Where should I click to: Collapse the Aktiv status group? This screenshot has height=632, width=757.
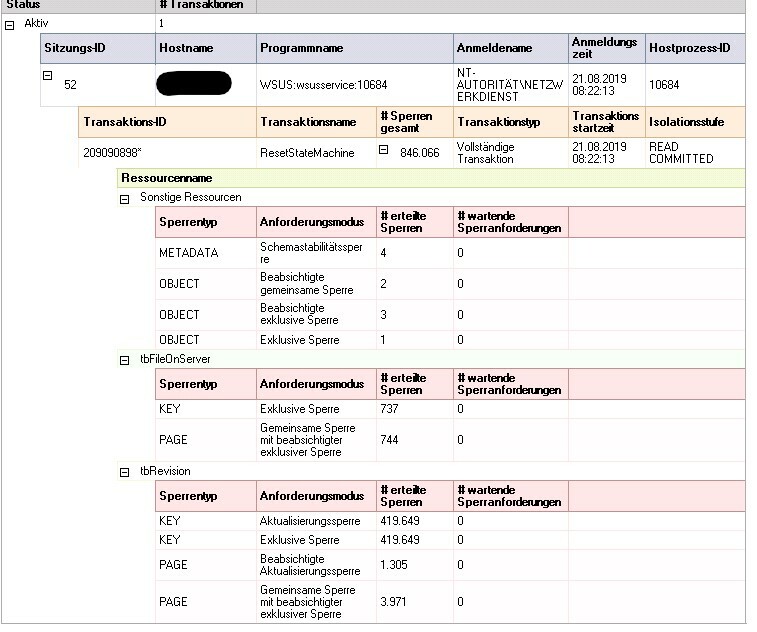(10, 26)
